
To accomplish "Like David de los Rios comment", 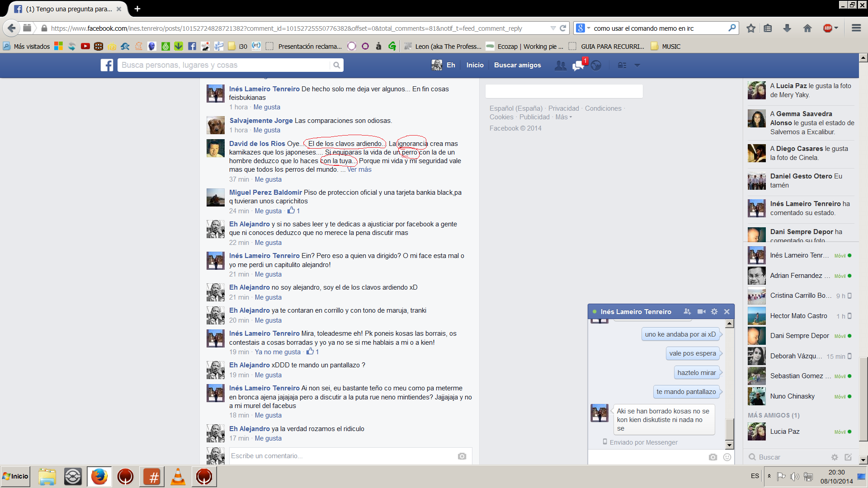I will click(268, 179).
